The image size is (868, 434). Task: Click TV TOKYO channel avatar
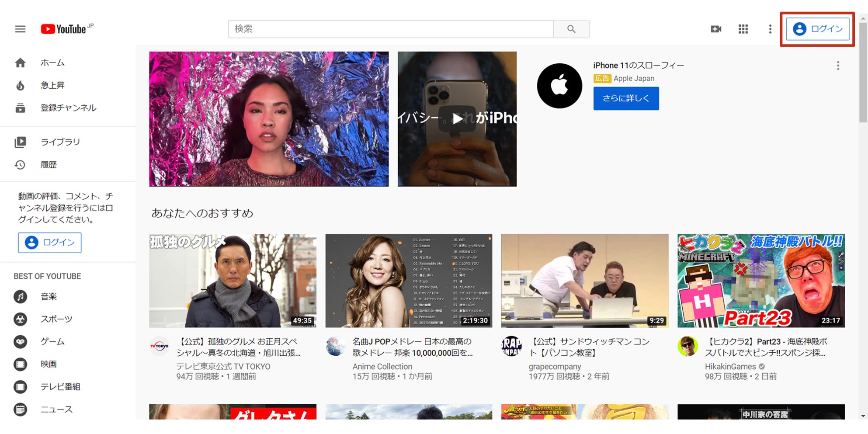[x=159, y=346]
